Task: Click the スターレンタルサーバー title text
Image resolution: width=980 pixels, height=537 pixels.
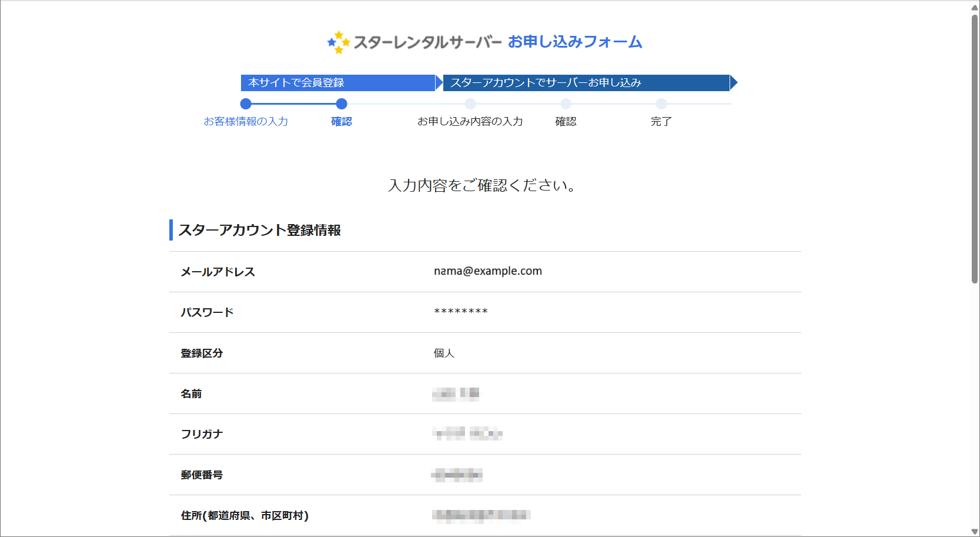Action: pyautogui.click(x=427, y=42)
